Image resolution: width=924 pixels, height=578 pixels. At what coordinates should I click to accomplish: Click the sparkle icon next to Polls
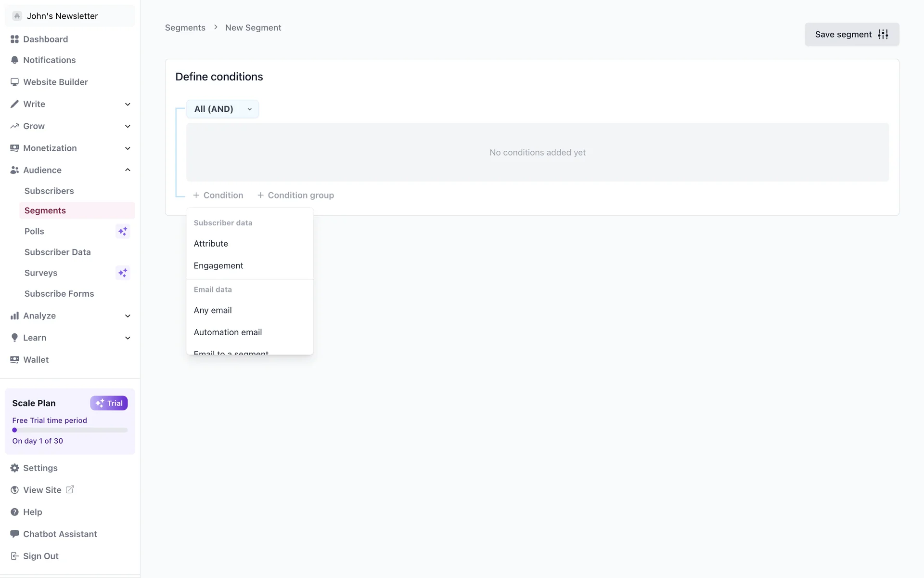pos(123,231)
